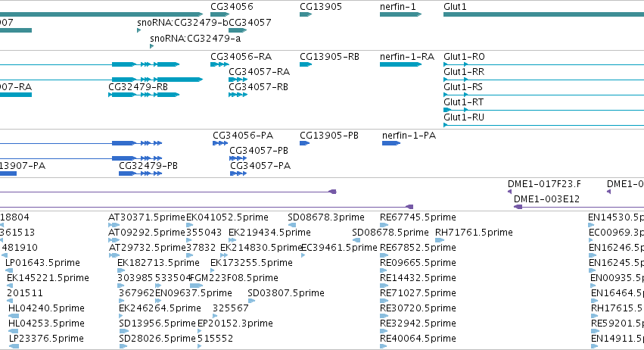Select protein CG34056-PA label
Screen dimensions: 644x350
pyautogui.click(x=243, y=136)
